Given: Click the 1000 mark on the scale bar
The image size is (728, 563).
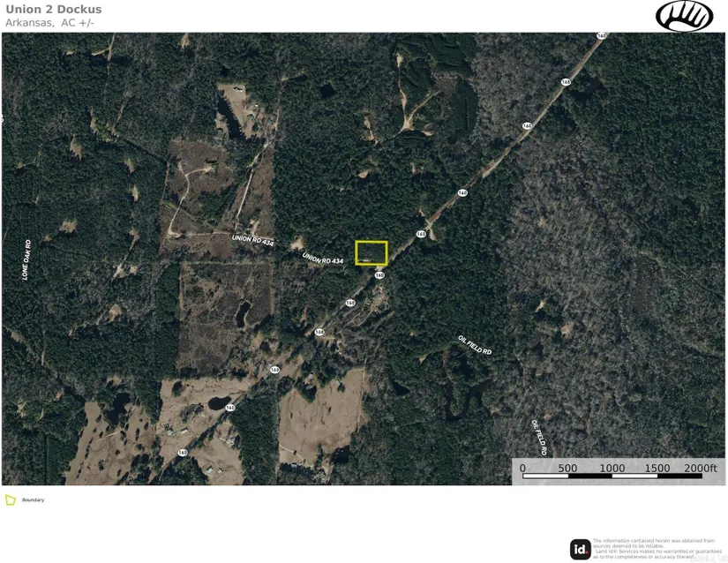Looking at the screenshot, I should pos(612,468).
